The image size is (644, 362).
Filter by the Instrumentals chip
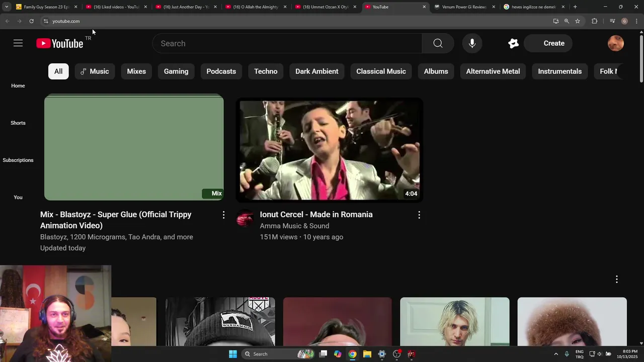559,71
